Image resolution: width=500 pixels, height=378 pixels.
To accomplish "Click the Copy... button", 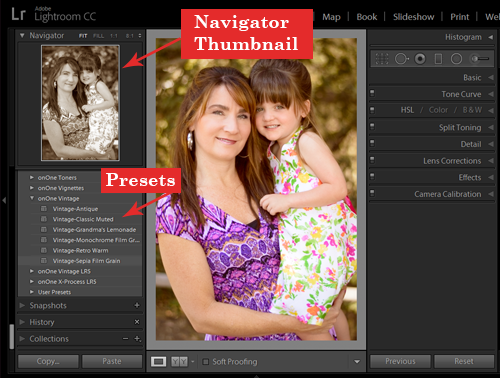I will (x=48, y=361).
